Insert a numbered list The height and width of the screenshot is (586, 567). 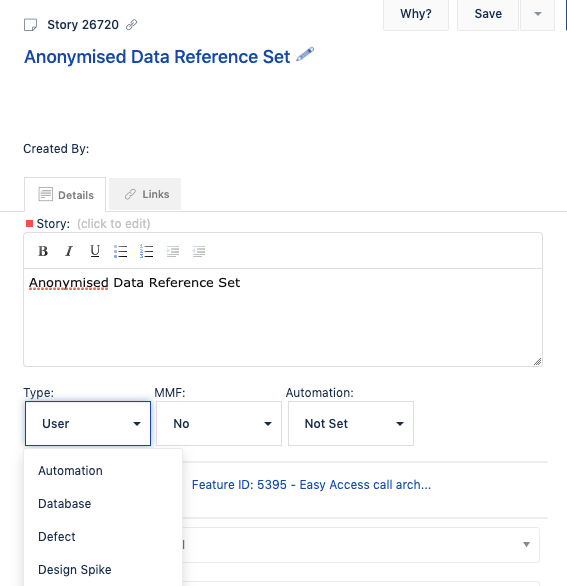[147, 251]
